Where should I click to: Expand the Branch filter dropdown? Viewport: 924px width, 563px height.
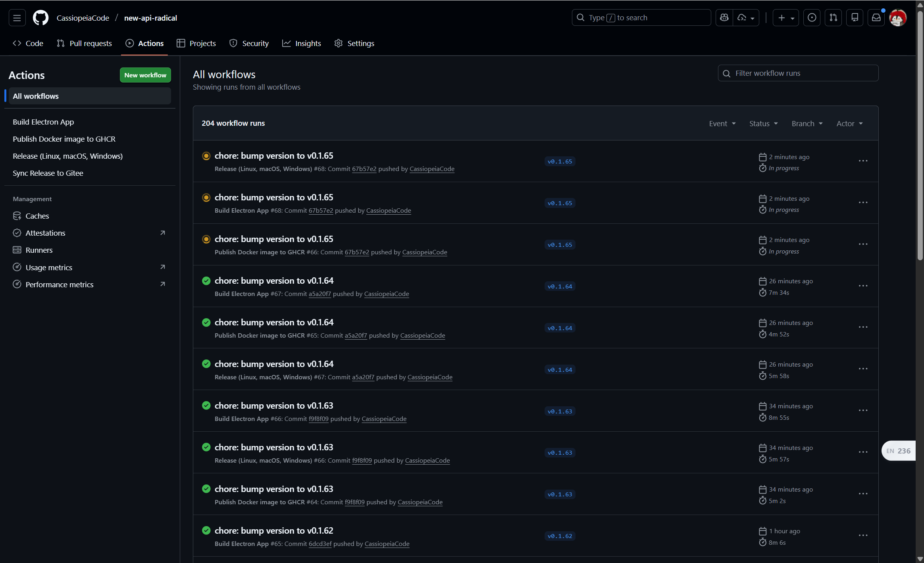807,123
